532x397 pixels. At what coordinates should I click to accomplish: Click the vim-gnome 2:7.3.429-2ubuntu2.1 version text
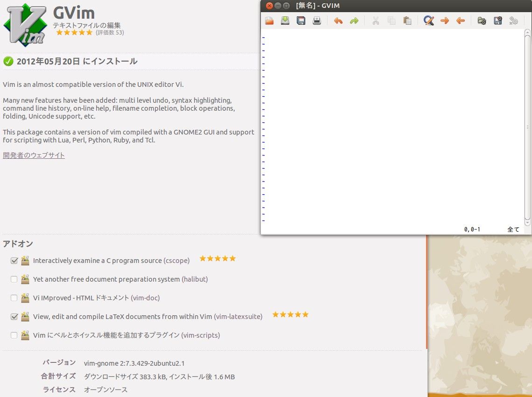[x=134, y=363]
